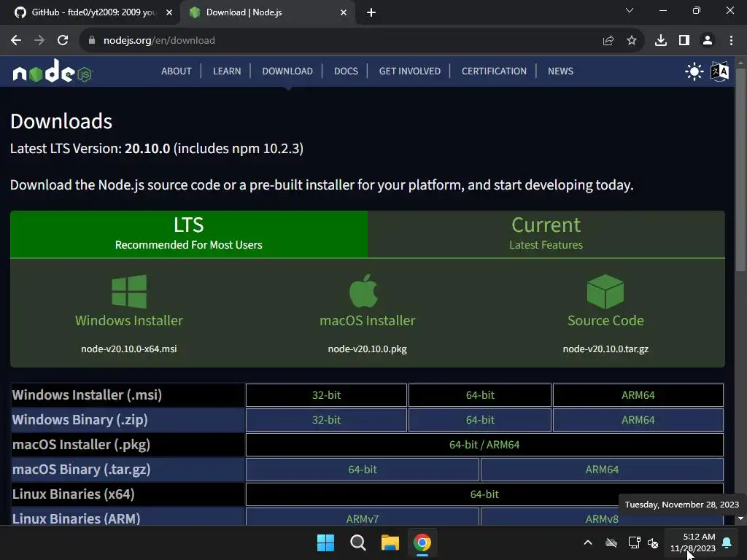Show hidden system tray icons
This screenshot has height=560, width=747.
coord(588,542)
